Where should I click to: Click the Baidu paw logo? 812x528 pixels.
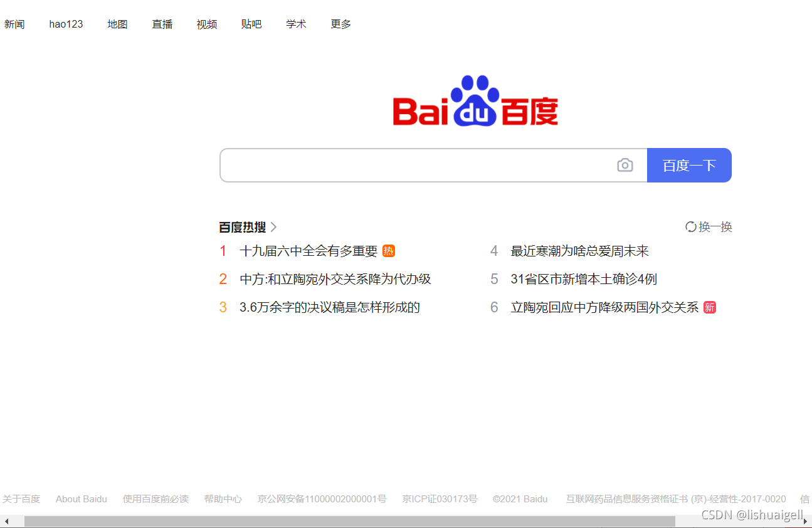click(475, 102)
